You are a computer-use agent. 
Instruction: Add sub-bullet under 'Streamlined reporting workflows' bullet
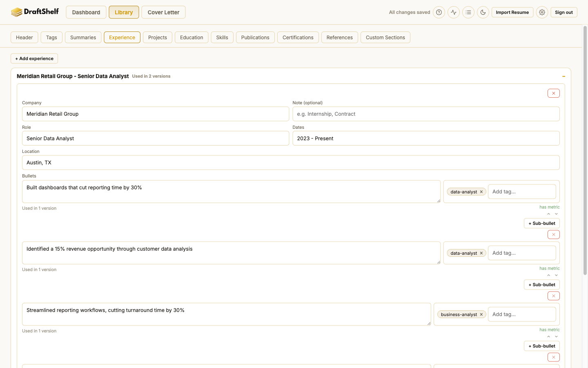click(x=542, y=346)
